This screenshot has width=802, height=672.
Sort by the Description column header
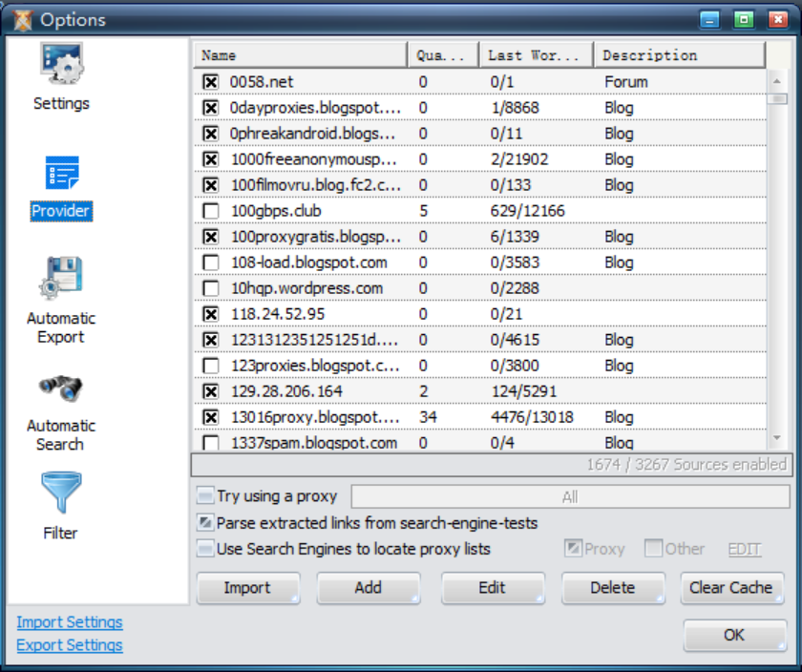click(x=680, y=55)
